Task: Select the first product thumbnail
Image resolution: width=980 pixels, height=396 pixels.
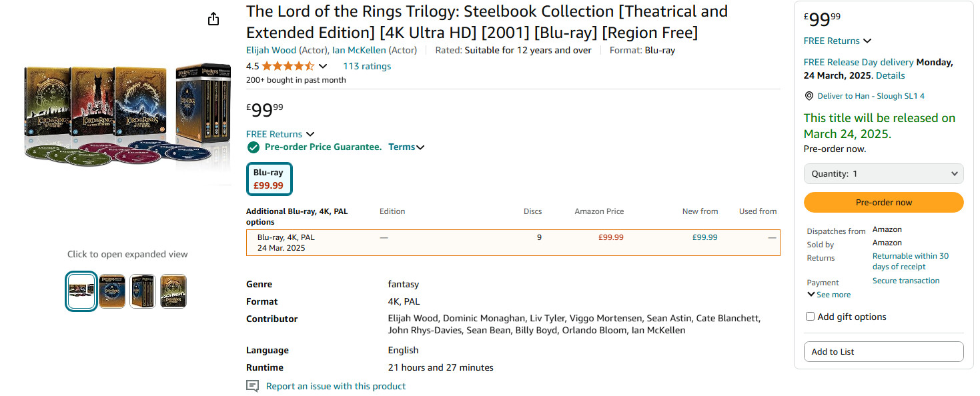Action: [x=81, y=291]
